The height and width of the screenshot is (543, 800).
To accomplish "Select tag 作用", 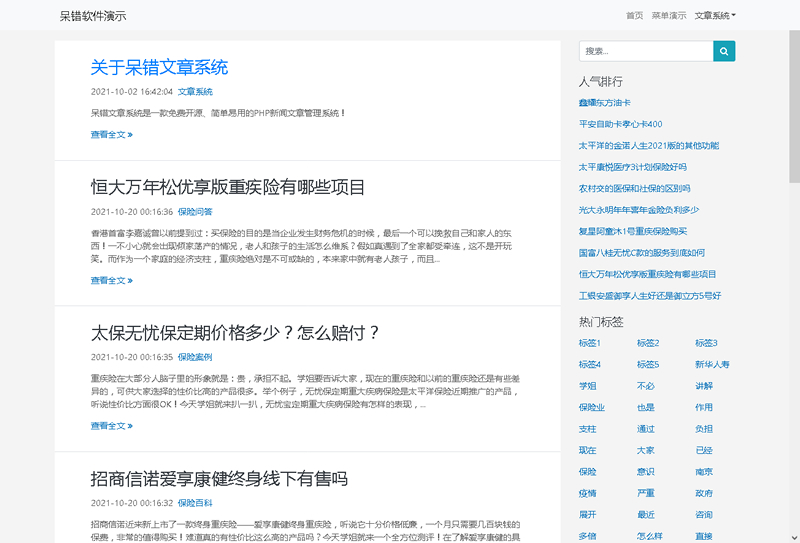I will tap(704, 407).
